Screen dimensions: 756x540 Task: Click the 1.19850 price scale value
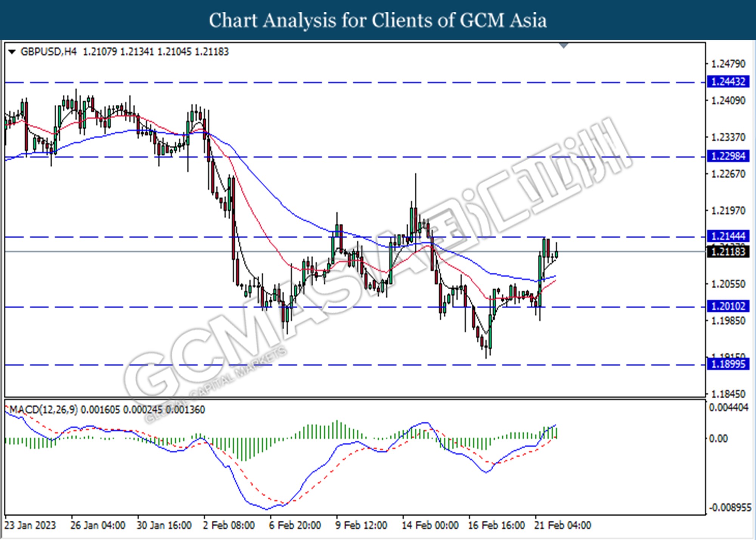728,321
